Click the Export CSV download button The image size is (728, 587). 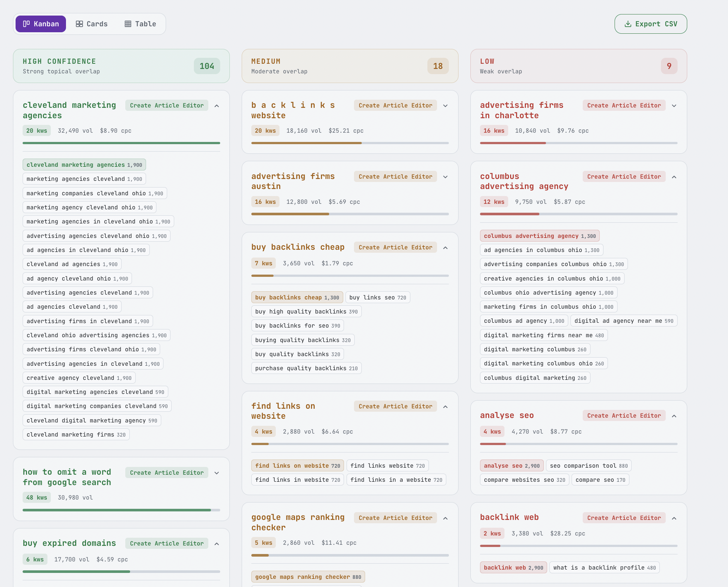pyautogui.click(x=651, y=24)
